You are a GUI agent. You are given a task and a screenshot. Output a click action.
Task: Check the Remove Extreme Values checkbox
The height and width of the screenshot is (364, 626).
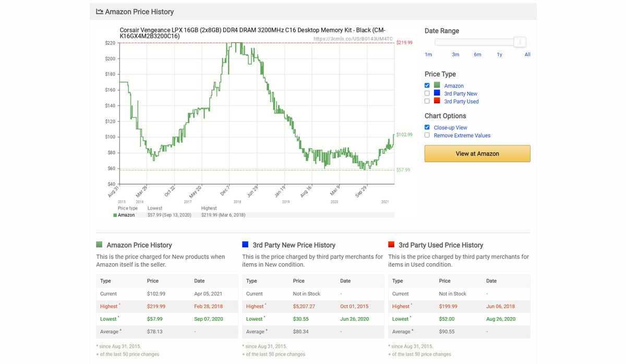click(427, 135)
